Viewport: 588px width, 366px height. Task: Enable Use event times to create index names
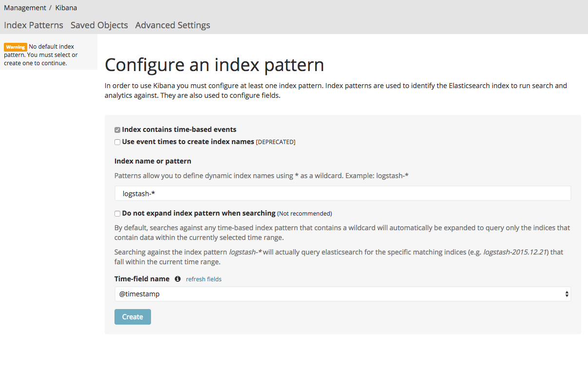pos(117,142)
